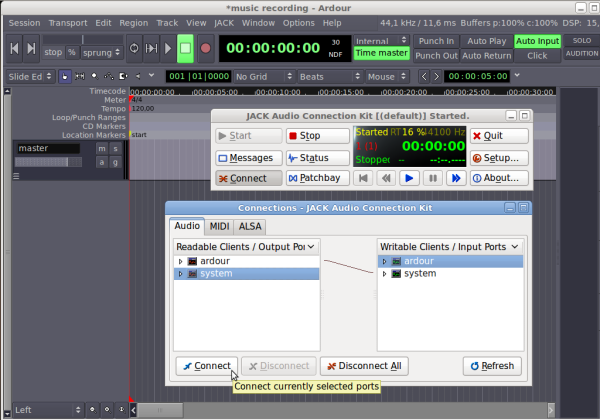Expand ardour under Readable Clients
Screen dimensions: 600x420
point(180,261)
